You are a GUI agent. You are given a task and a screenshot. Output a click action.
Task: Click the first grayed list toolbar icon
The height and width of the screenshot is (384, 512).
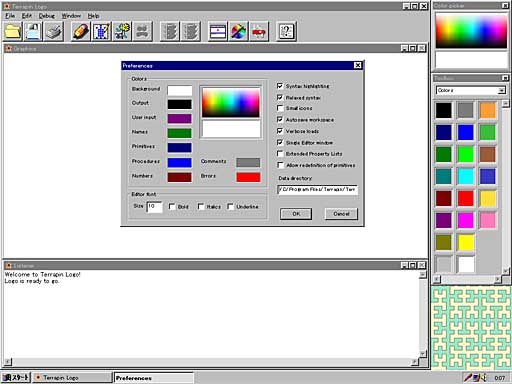tap(170, 31)
